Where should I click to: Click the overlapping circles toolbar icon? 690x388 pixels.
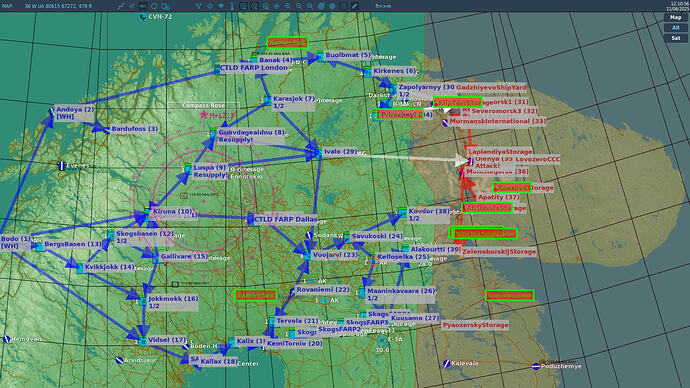(x=165, y=6)
